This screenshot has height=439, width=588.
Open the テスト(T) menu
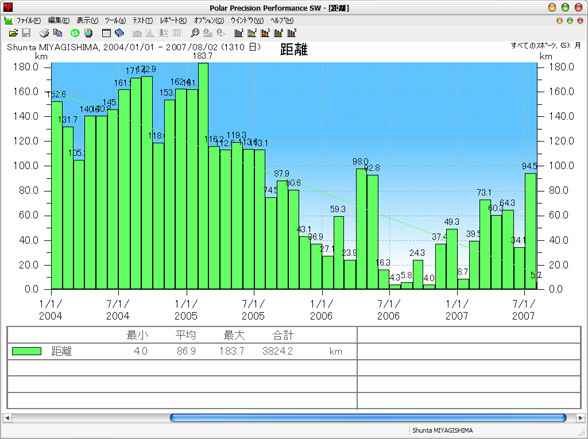point(142,21)
